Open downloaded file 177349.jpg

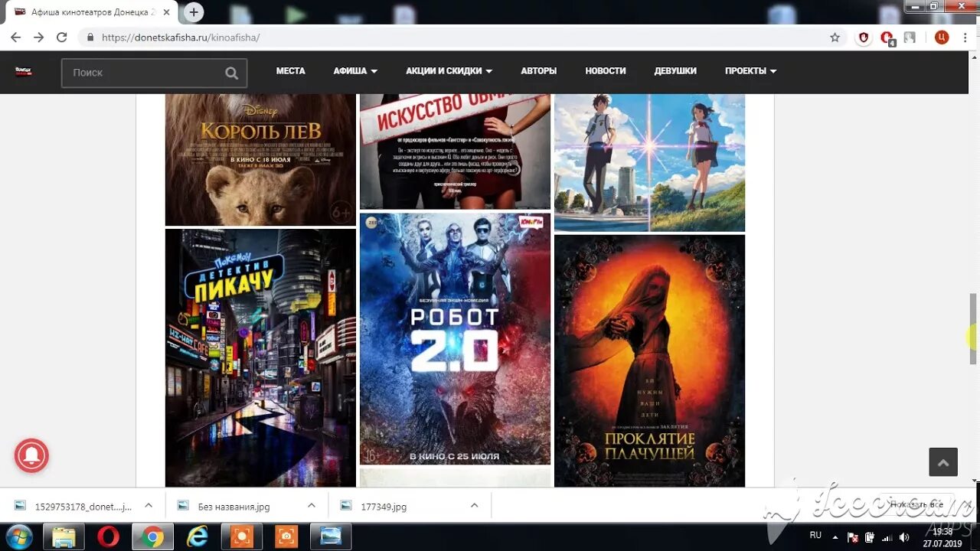tap(384, 507)
